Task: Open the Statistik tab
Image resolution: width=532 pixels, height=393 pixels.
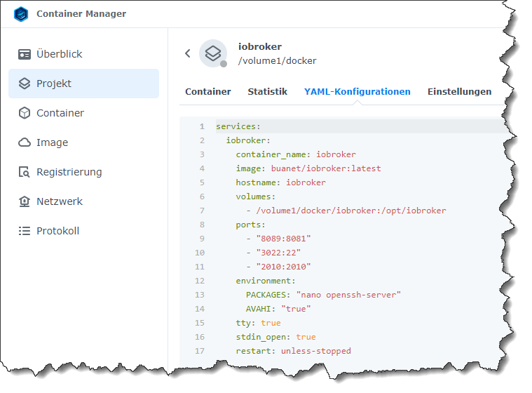Action: coord(267,91)
